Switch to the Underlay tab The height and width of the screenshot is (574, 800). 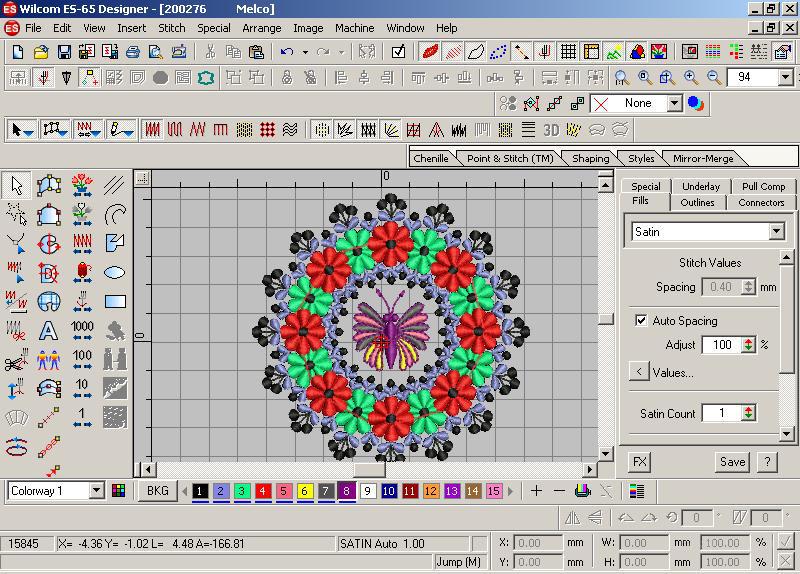(701, 186)
